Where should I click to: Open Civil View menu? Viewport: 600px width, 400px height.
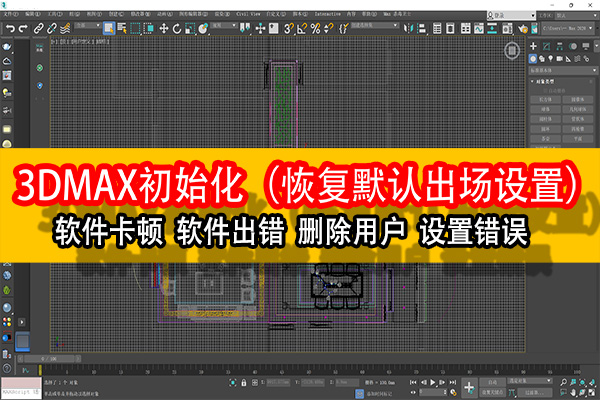pos(248,14)
